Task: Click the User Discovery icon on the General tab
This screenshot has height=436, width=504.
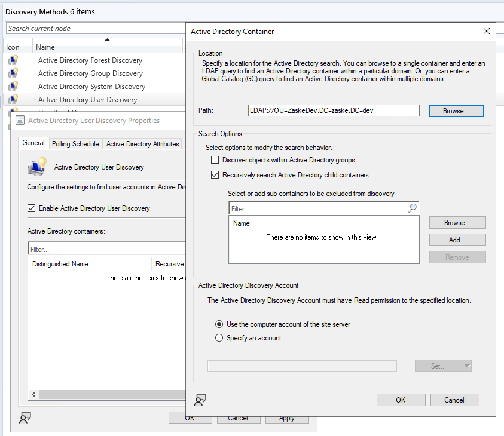Action: [x=37, y=167]
